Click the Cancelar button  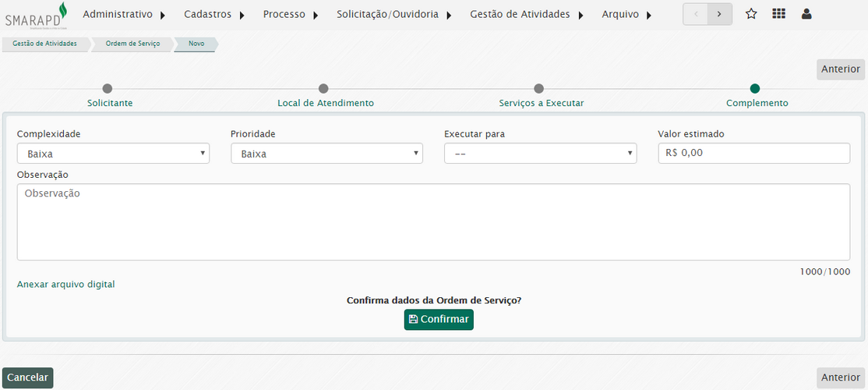tap(27, 378)
